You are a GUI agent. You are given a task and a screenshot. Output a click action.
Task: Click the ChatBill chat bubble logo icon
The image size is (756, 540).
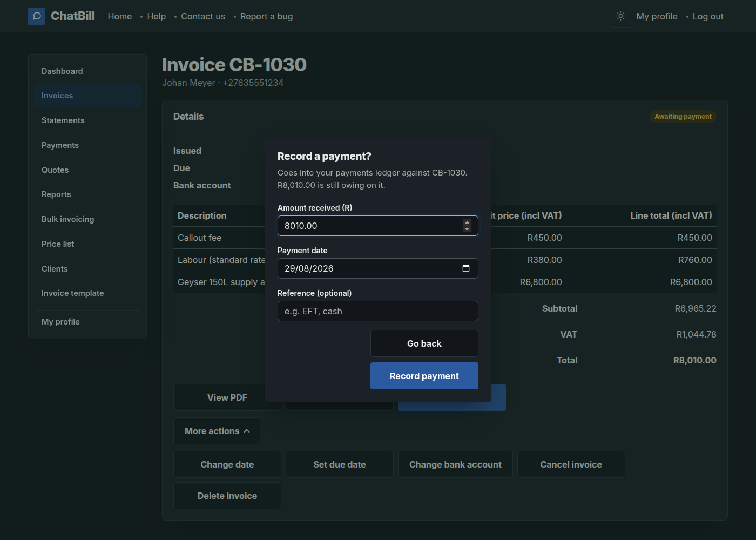37,16
